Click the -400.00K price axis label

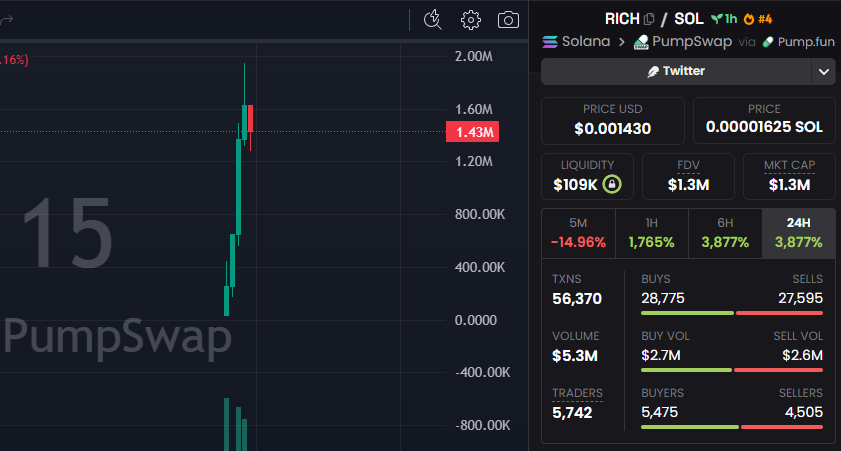(x=483, y=372)
